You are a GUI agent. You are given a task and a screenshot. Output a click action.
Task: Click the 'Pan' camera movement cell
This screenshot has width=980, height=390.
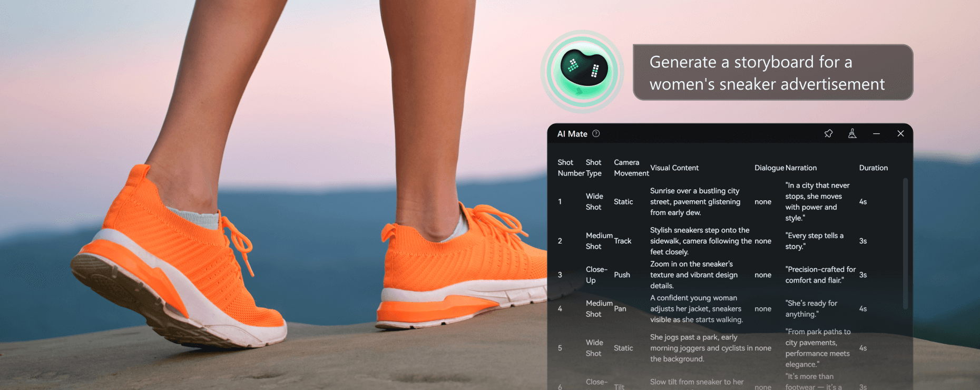(620, 309)
